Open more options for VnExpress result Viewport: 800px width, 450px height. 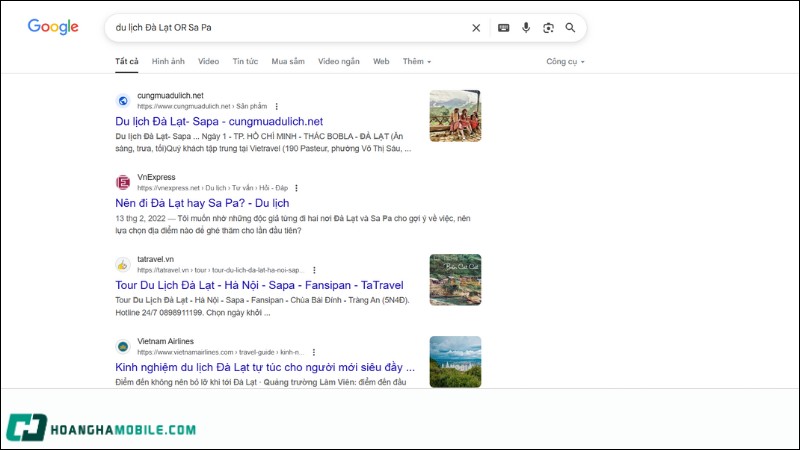[296, 188]
